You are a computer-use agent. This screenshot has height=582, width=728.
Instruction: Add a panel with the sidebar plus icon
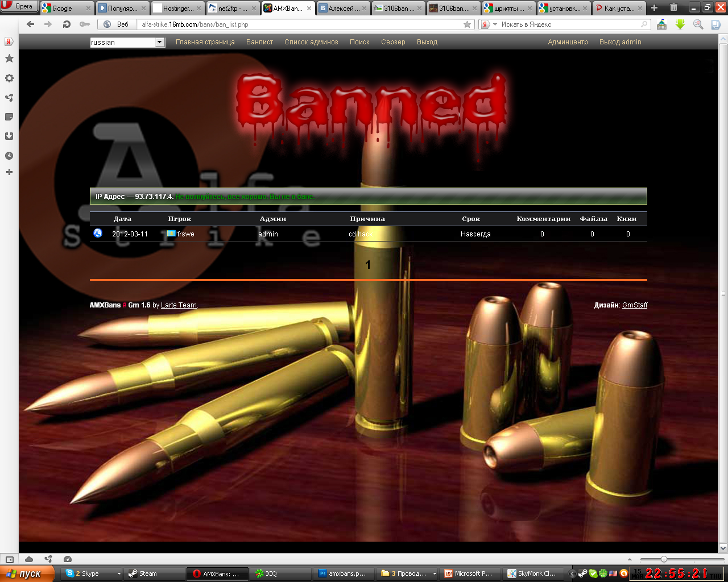tap(9, 172)
